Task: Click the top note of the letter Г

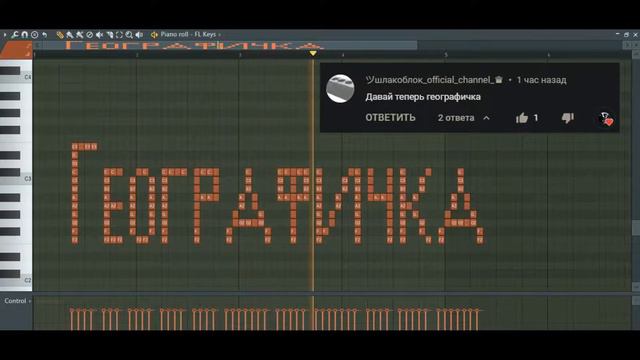Action: [x=75, y=147]
